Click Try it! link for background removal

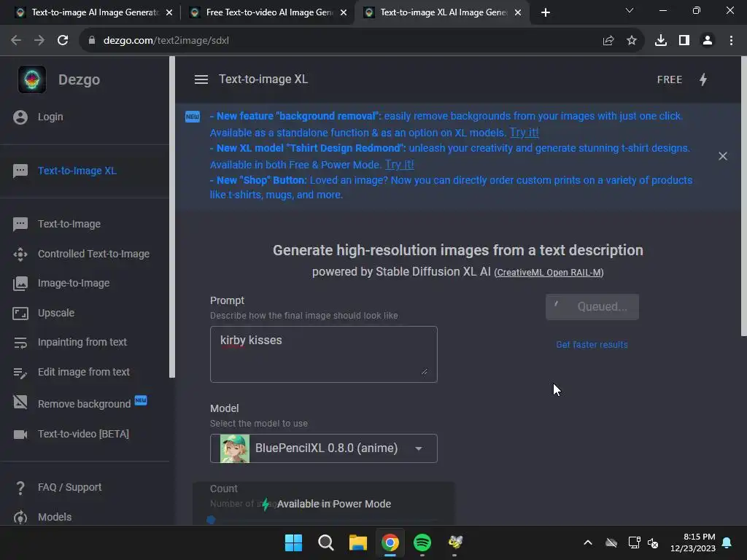click(x=525, y=133)
